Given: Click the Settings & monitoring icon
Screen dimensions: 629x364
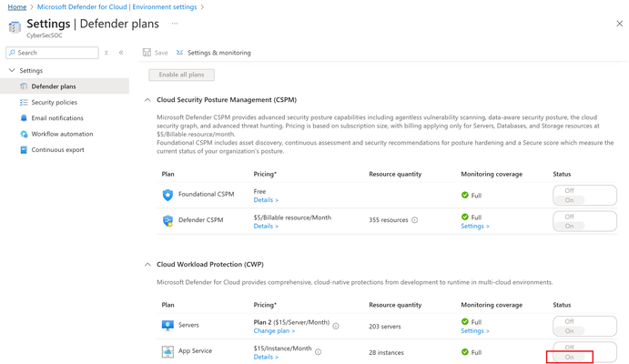Looking at the screenshot, I should click(x=179, y=53).
